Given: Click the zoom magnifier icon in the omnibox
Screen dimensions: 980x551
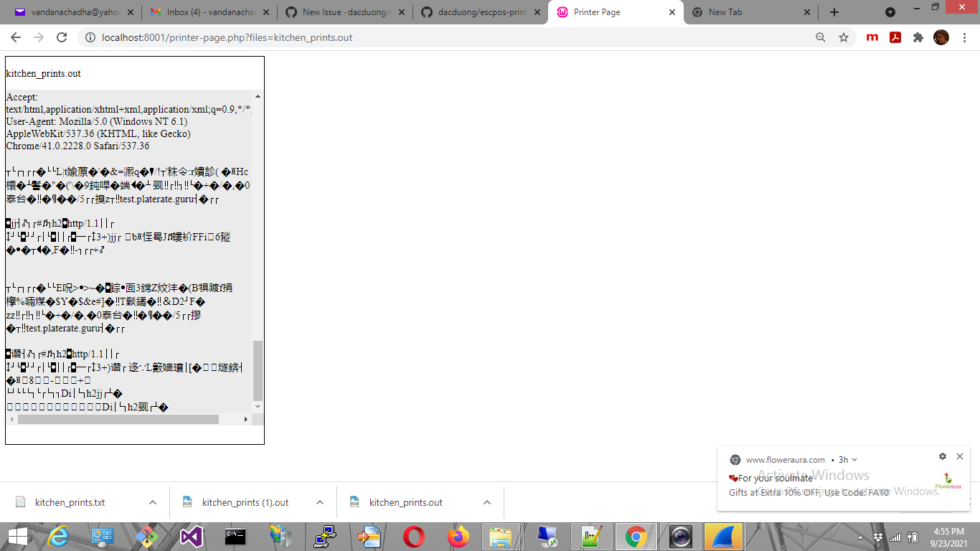Looking at the screenshot, I should coord(820,37).
